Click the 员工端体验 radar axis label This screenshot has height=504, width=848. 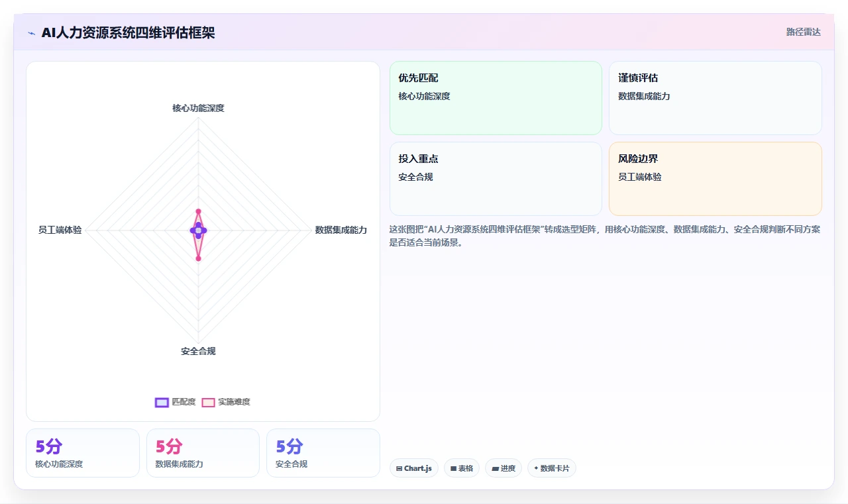click(60, 230)
